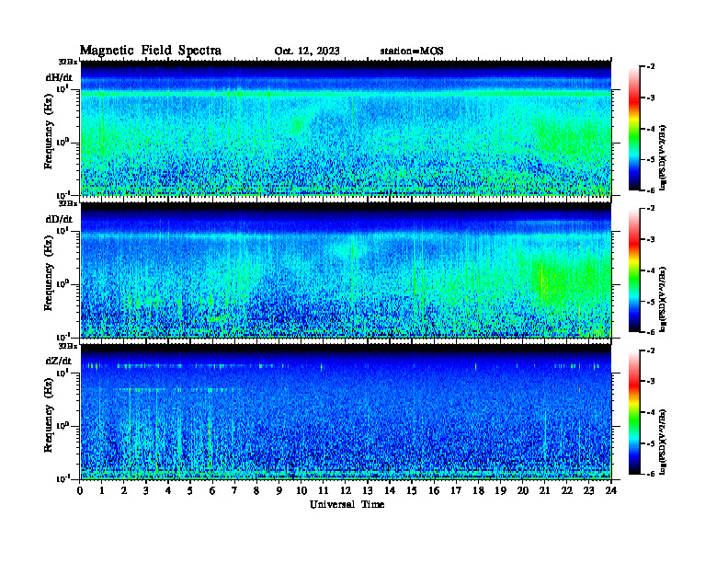Click the 10^1 frequency tick of dZ/dt panel
Viewport: 728px width, 563px height.
pyautogui.click(x=63, y=372)
